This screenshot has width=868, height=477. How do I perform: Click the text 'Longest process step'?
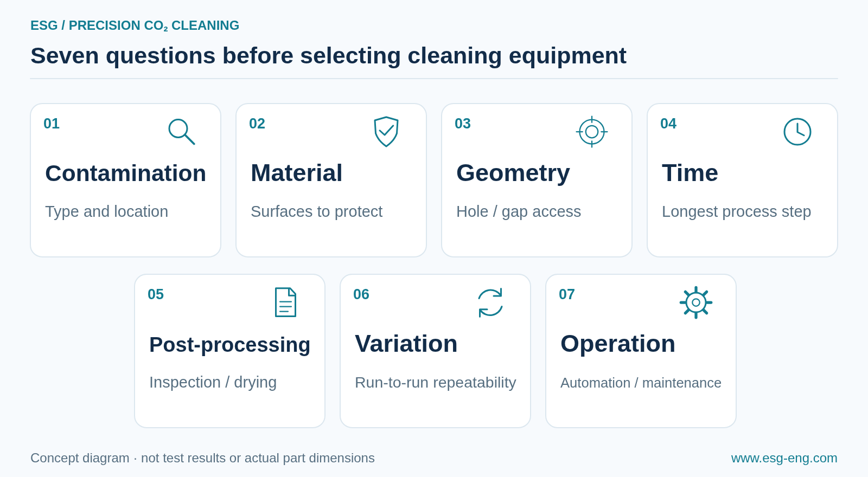(x=737, y=211)
